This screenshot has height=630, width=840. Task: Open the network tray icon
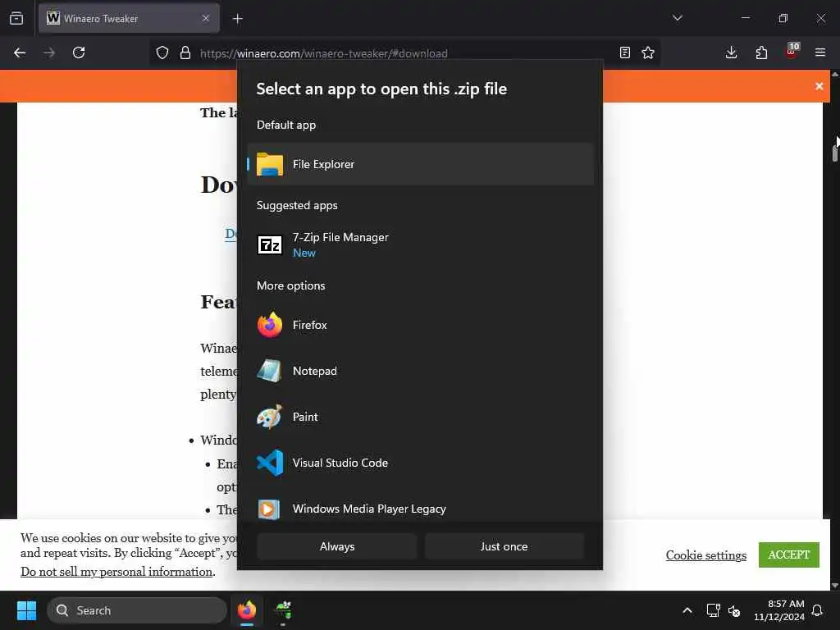pos(713,610)
